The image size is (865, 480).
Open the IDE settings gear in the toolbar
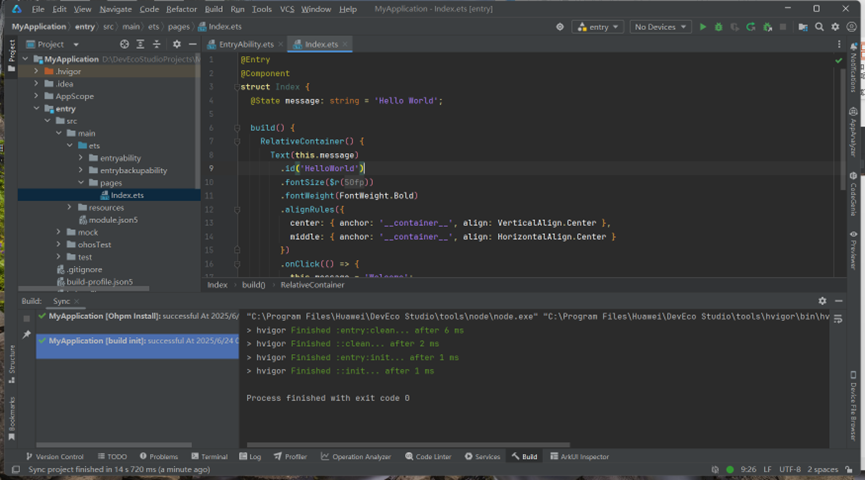(x=835, y=26)
